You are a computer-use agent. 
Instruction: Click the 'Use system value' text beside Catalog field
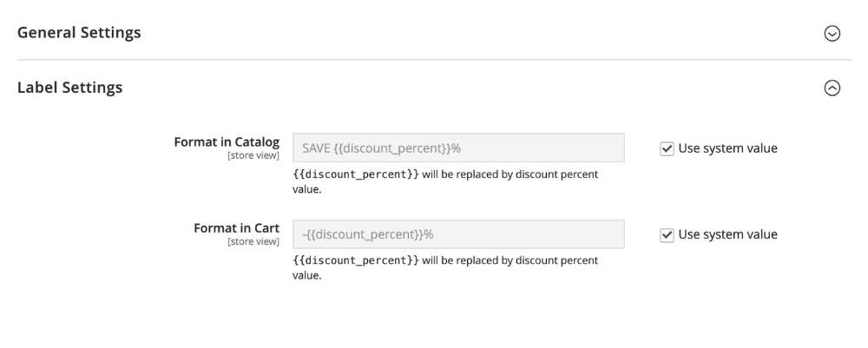727,148
